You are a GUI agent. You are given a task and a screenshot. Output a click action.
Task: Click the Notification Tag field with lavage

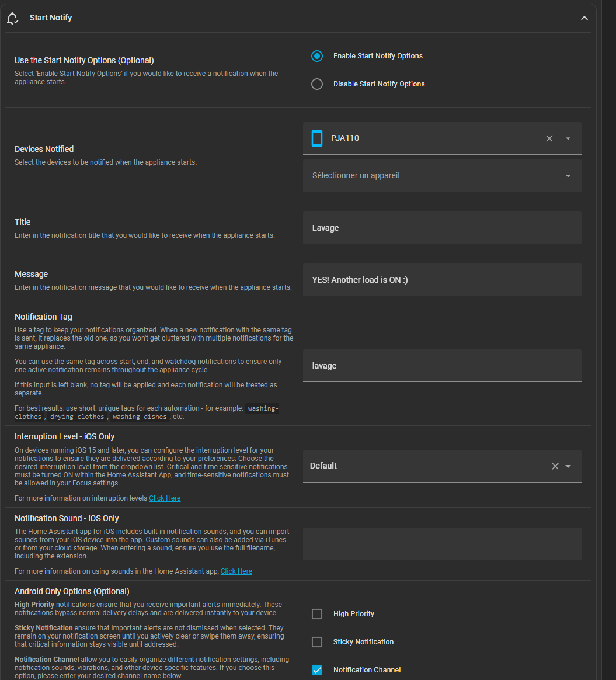point(442,366)
